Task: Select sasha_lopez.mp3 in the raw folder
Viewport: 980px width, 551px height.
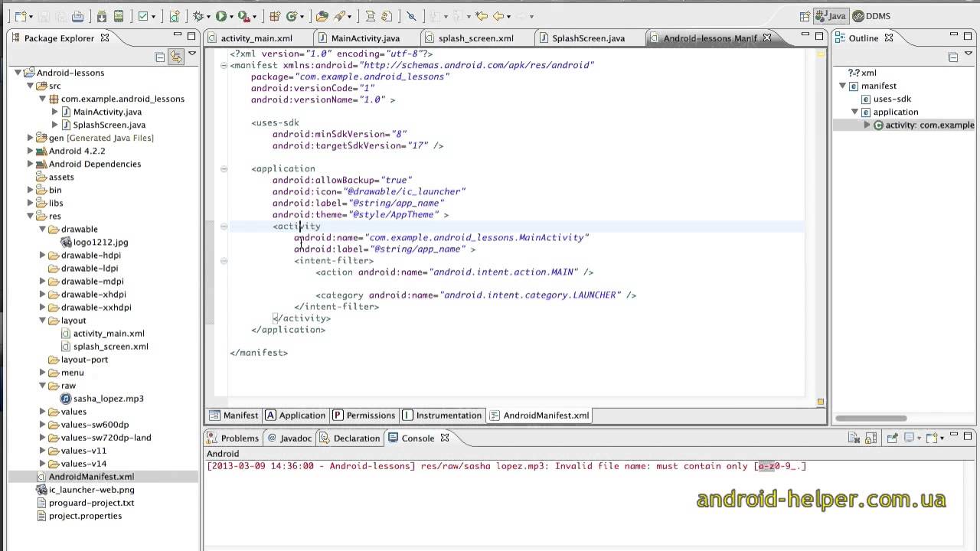Action: click(x=108, y=398)
